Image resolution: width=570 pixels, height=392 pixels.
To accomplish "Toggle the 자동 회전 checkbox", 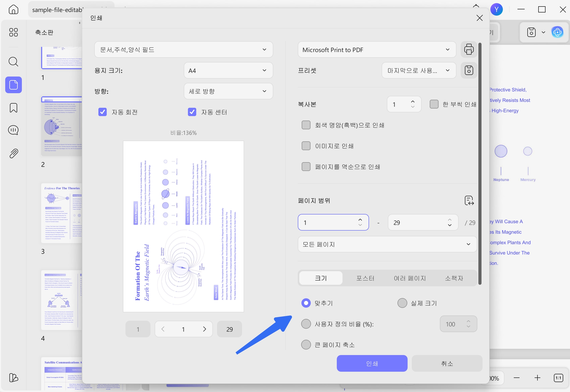I will [x=103, y=112].
